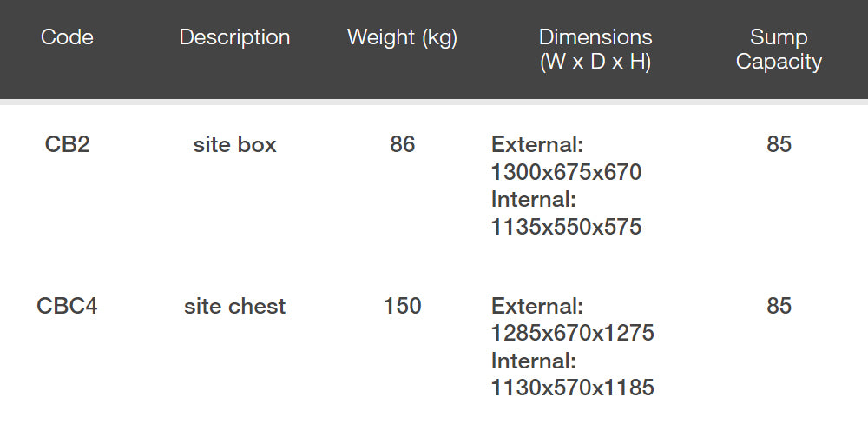Select the CB2 product code
Screen dimensions: 868x424
point(67,144)
